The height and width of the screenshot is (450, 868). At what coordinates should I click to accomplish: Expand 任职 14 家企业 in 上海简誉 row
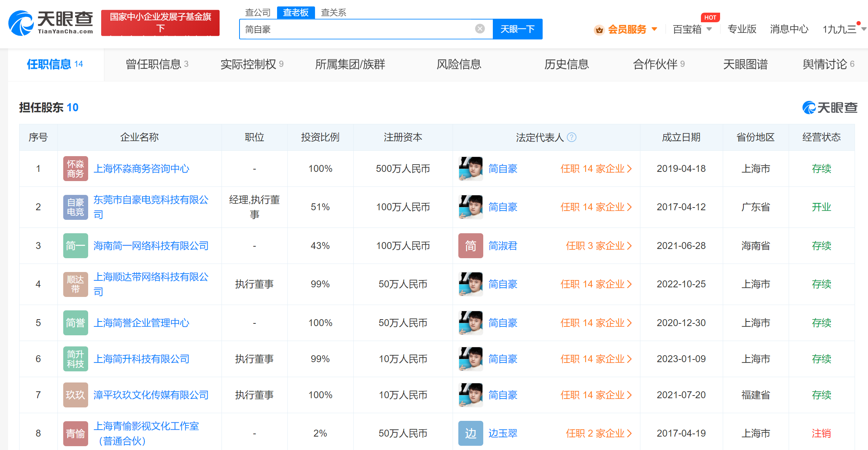tap(596, 323)
